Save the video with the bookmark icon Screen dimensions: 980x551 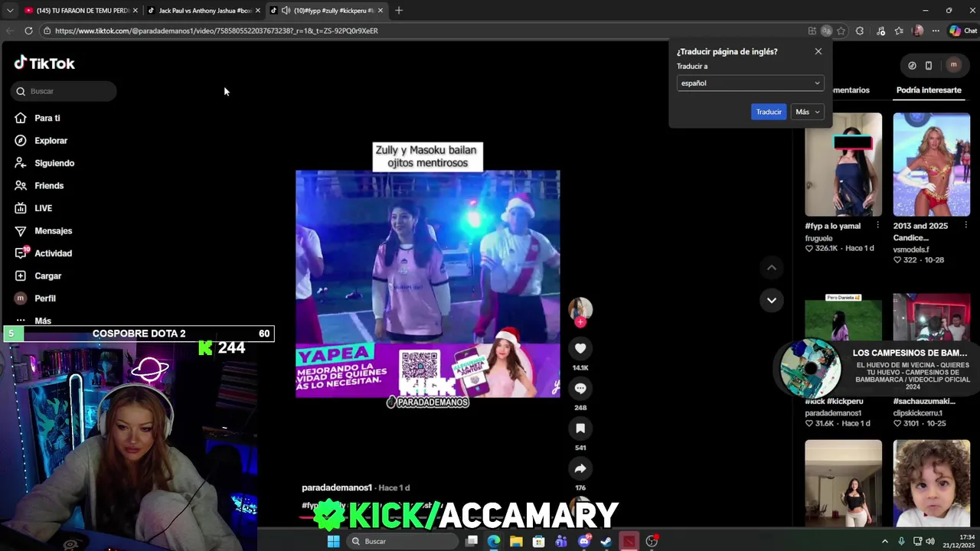pos(580,429)
